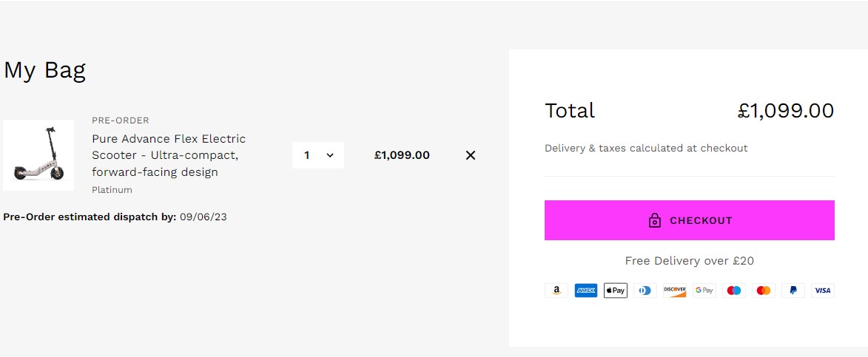Viewport: 868px width, 357px height.
Task: Remove the scooter from the bag
Action: tap(471, 155)
